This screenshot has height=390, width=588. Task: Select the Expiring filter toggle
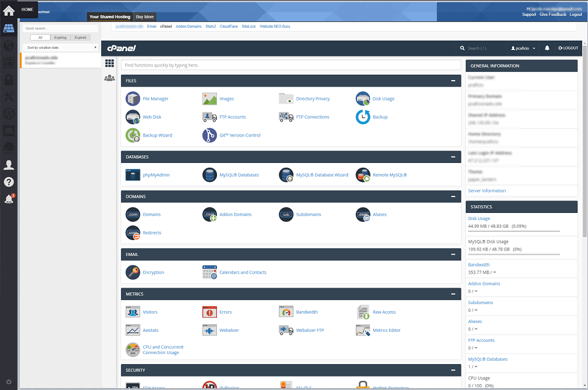[61, 38]
